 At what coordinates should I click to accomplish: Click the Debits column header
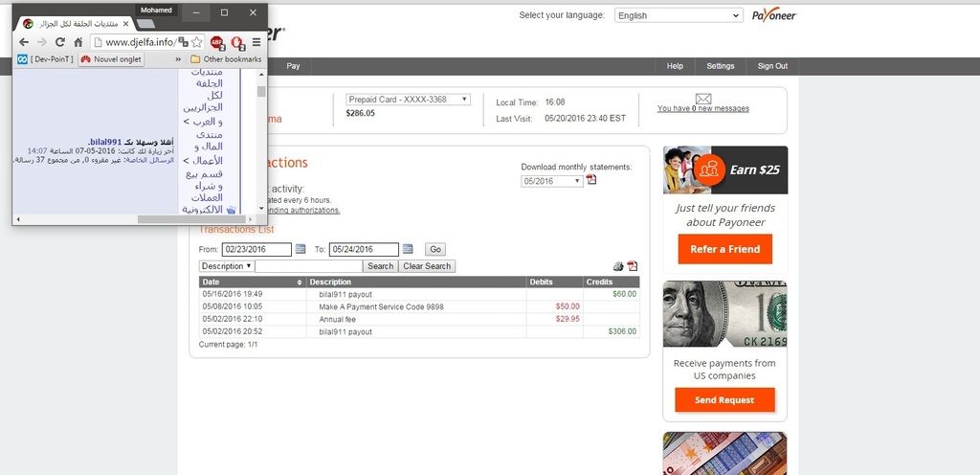pos(554,283)
